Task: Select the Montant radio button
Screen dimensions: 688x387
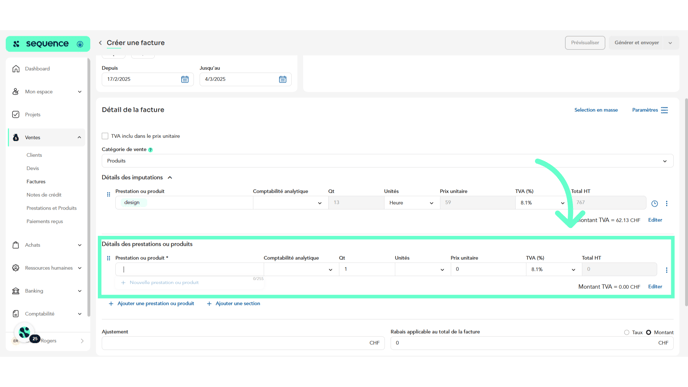Action: point(649,333)
